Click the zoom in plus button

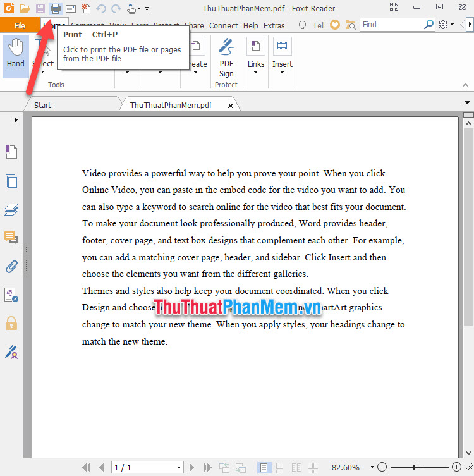coord(456,467)
